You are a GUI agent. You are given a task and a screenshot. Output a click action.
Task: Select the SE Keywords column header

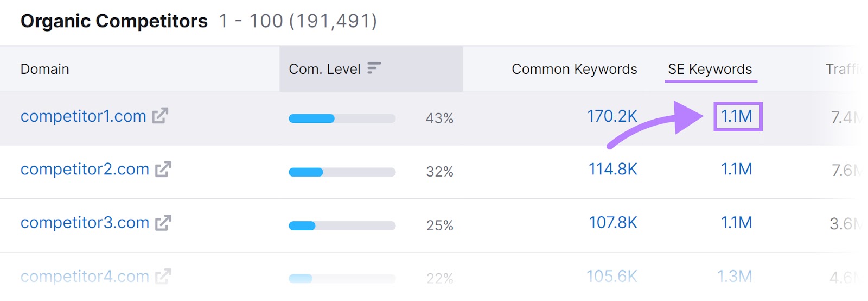[x=710, y=69]
